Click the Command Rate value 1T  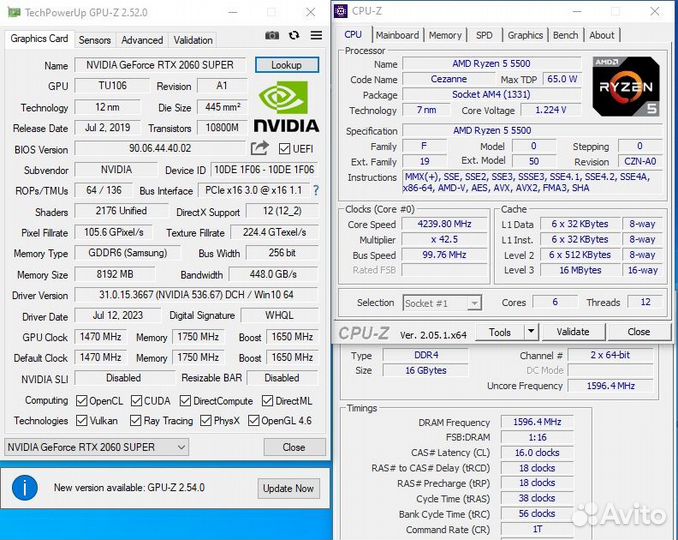pyautogui.click(x=537, y=529)
